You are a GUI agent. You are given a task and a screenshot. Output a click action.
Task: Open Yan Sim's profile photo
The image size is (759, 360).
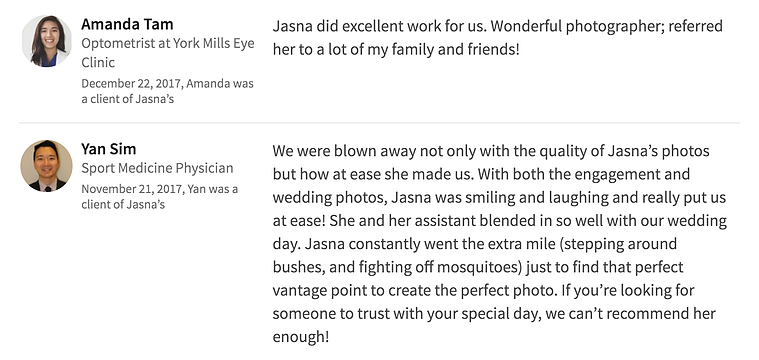pos(46,166)
